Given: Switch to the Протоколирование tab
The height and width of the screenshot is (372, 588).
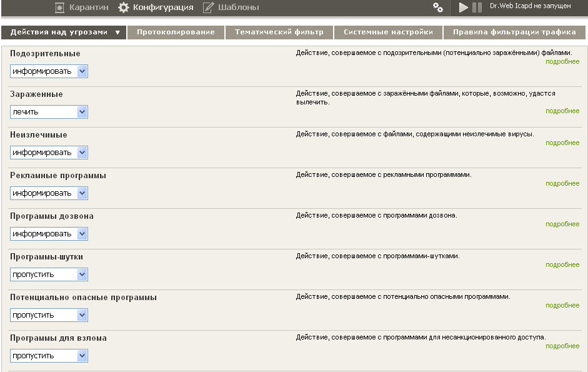Looking at the screenshot, I should [176, 33].
